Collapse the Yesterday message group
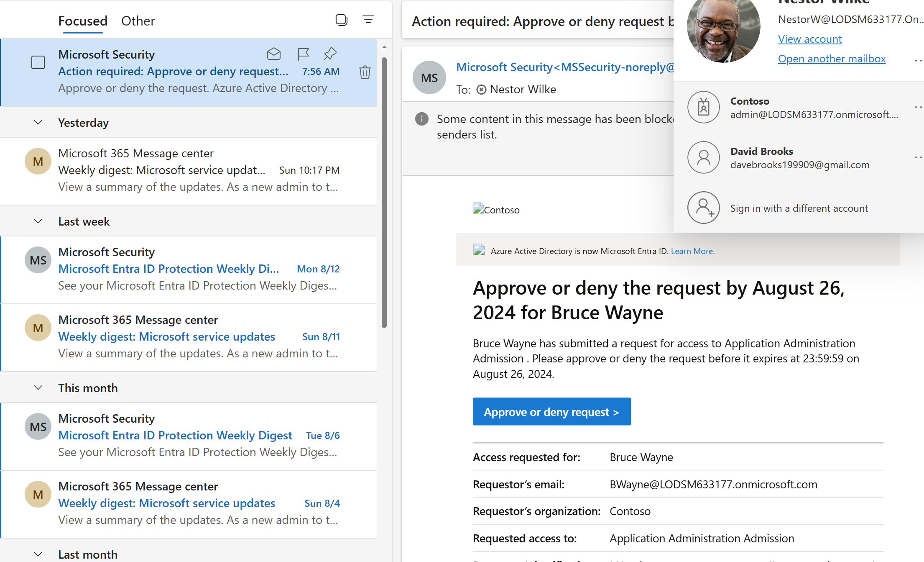The image size is (924, 562). click(x=38, y=123)
